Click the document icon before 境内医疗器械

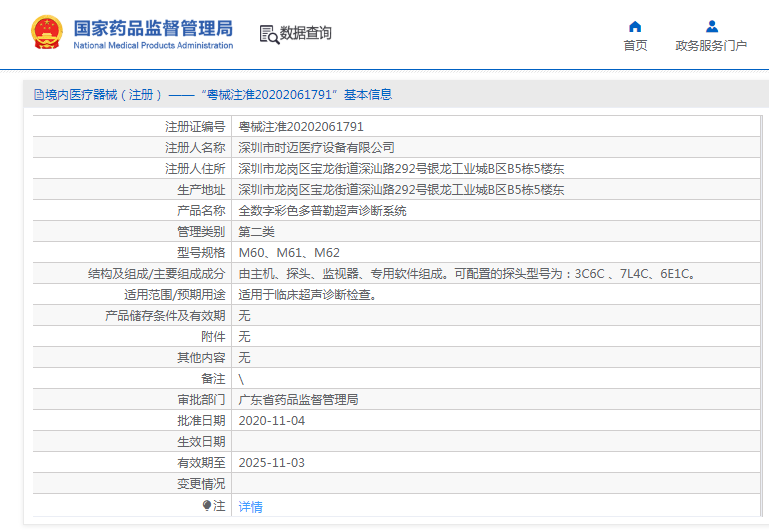[39, 95]
